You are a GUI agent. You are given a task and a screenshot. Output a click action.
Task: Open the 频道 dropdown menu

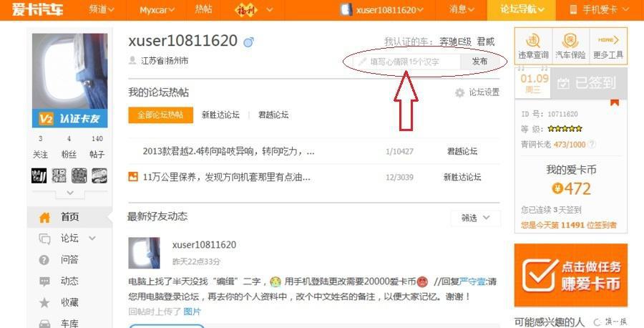[102, 10]
